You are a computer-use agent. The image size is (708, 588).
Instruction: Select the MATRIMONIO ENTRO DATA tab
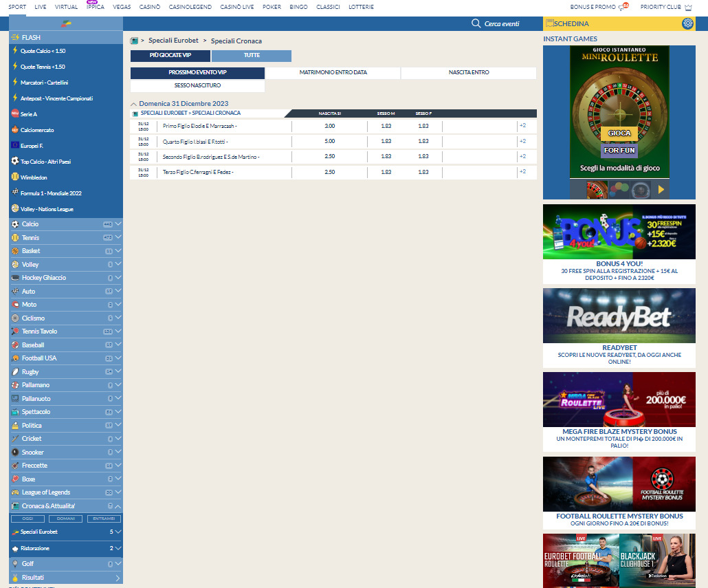[x=333, y=72]
